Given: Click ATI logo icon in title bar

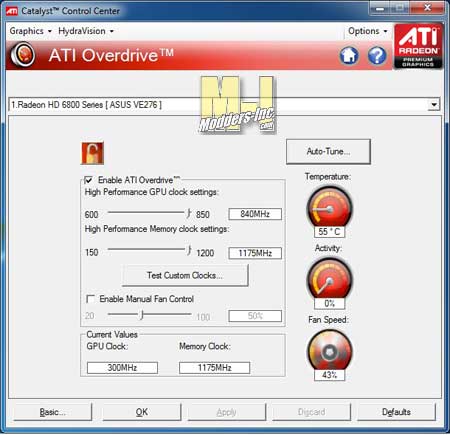Looking at the screenshot, I should point(12,11).
